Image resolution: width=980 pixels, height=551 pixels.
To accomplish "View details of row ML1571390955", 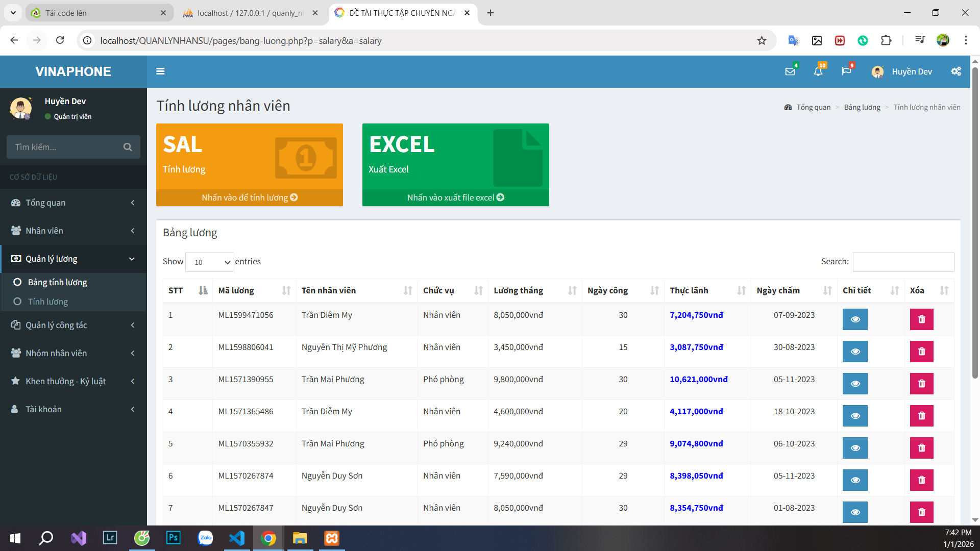I will coord(855,384).
